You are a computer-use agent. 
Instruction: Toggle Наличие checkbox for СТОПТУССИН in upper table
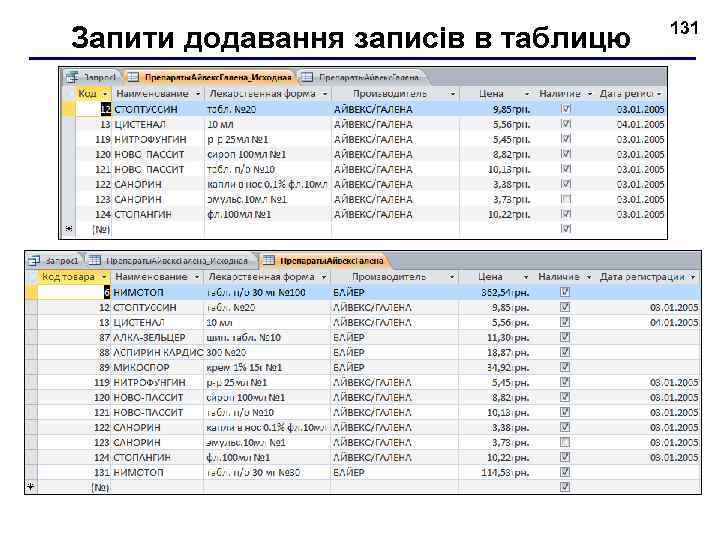pyautogui.click(x=566, y=109)
